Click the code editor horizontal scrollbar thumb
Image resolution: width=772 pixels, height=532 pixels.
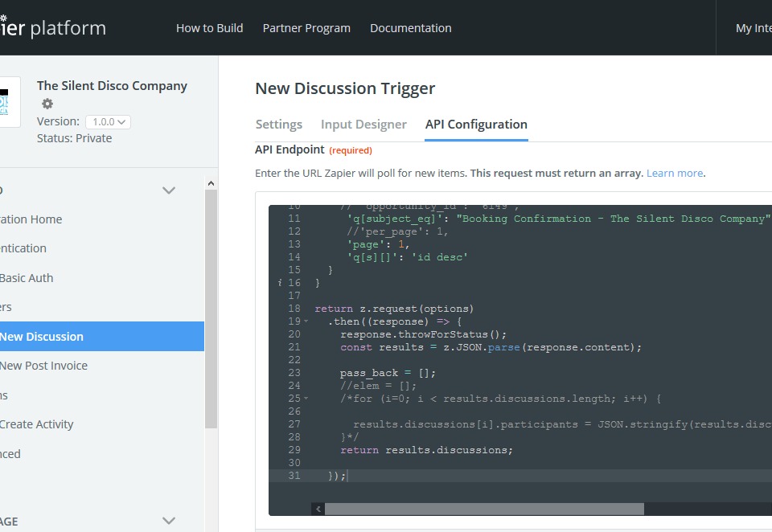[x=484, y=509]
